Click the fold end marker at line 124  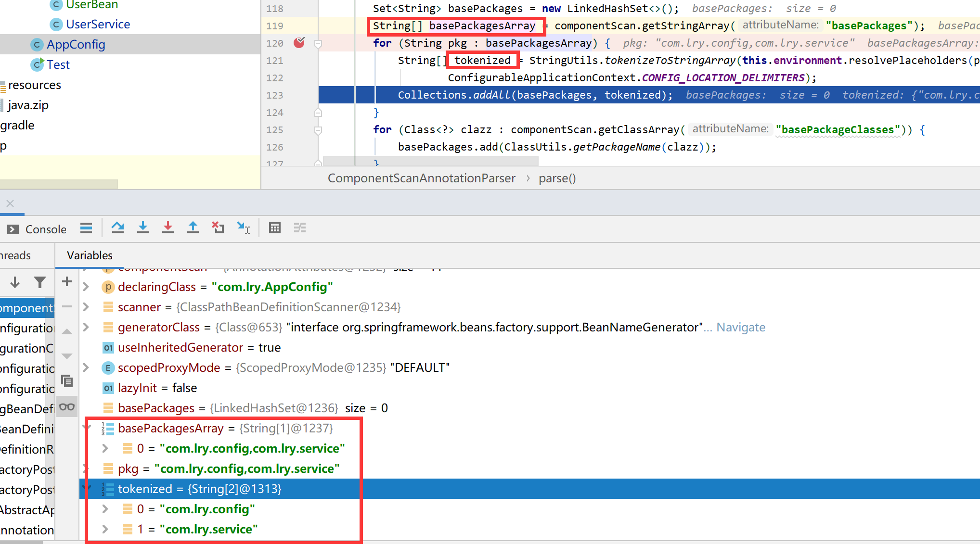tap(318, 113)
